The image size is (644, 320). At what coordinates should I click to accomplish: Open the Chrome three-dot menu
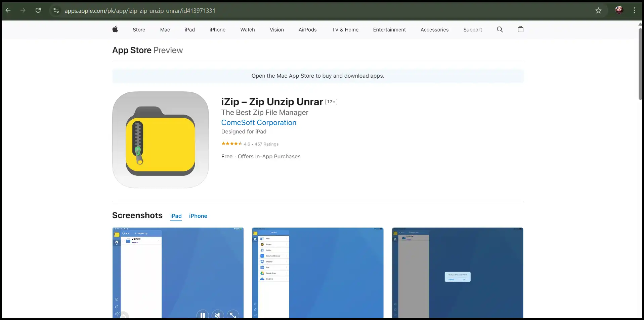pos(634,10)
